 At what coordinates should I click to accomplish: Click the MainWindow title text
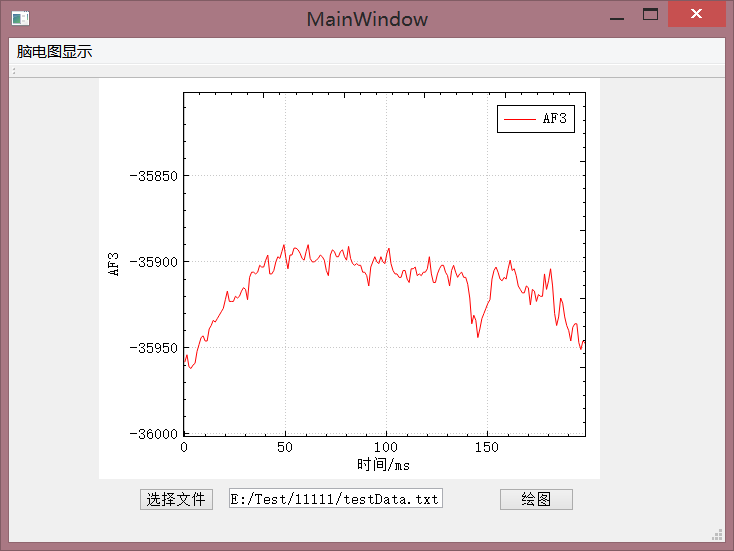pyautogui.click(x=367, y=19)
